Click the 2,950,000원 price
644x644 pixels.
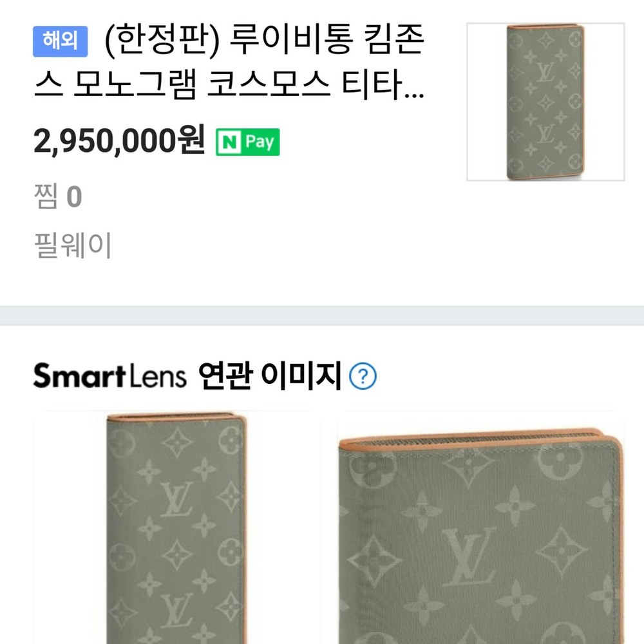[x=119, y=140]
